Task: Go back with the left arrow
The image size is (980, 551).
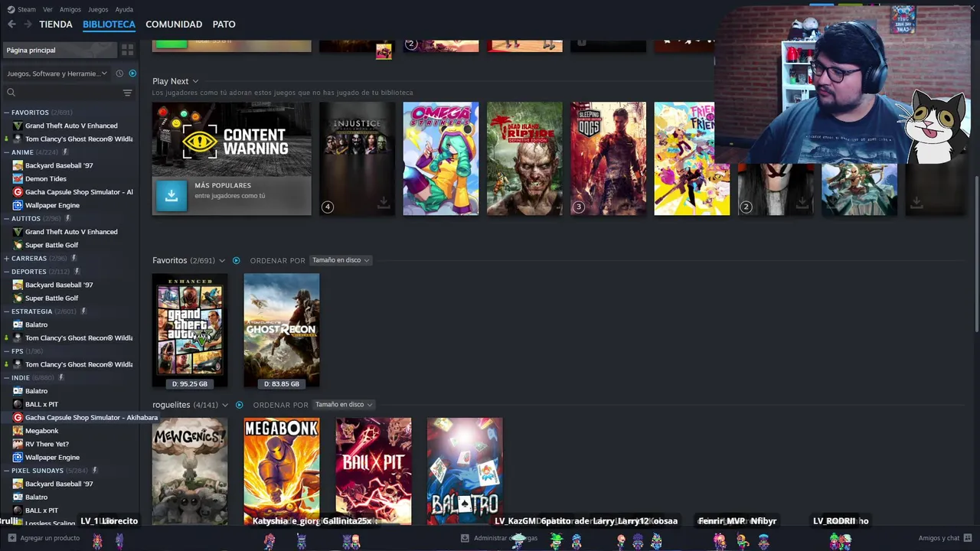Action: (11, 24)
